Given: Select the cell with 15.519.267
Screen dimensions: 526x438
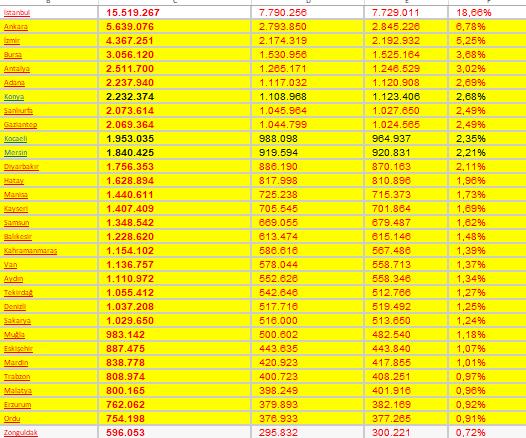Looking at the screenshot, I should point(174,13).
